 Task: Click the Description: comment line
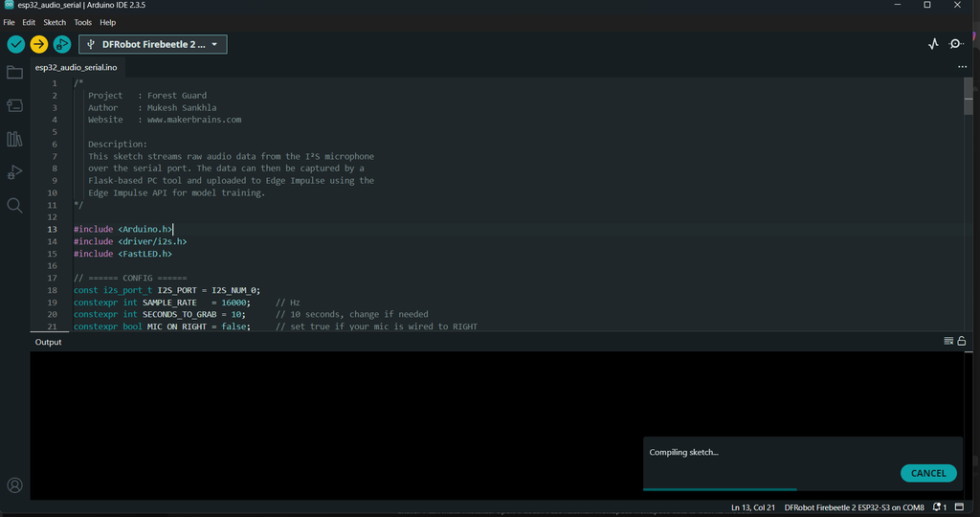118,144
